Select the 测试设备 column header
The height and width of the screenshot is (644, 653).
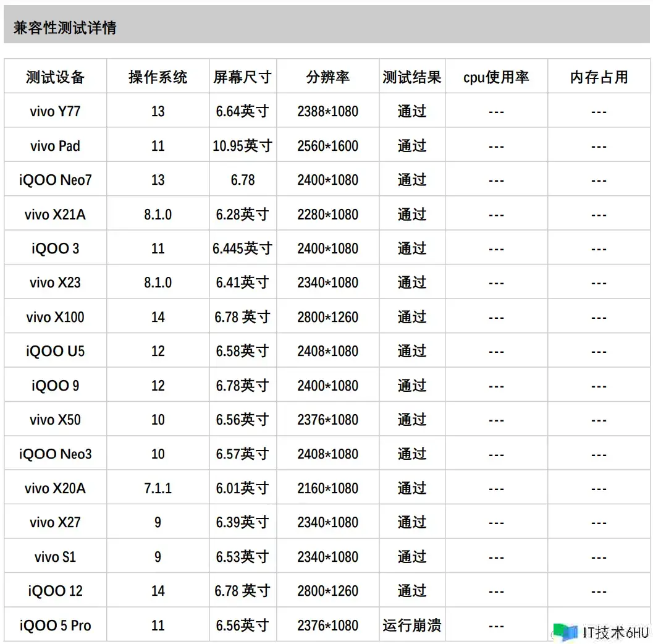[55, 77]
